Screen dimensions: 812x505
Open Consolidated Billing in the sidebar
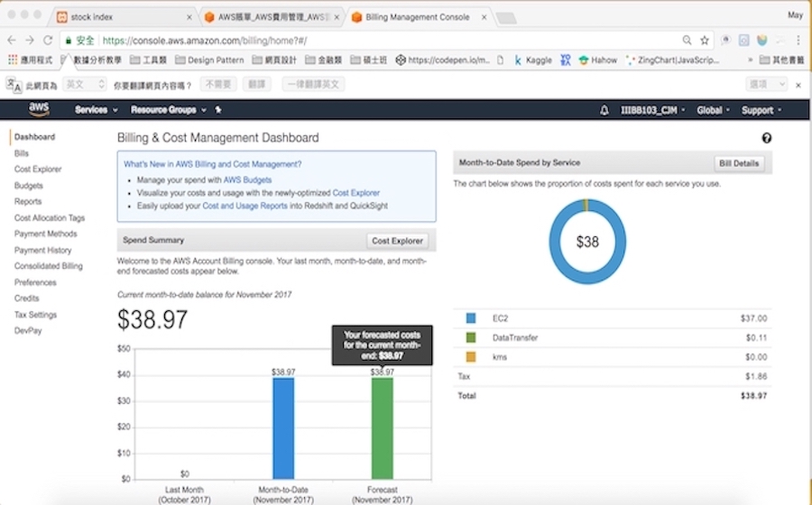point(48,266)
